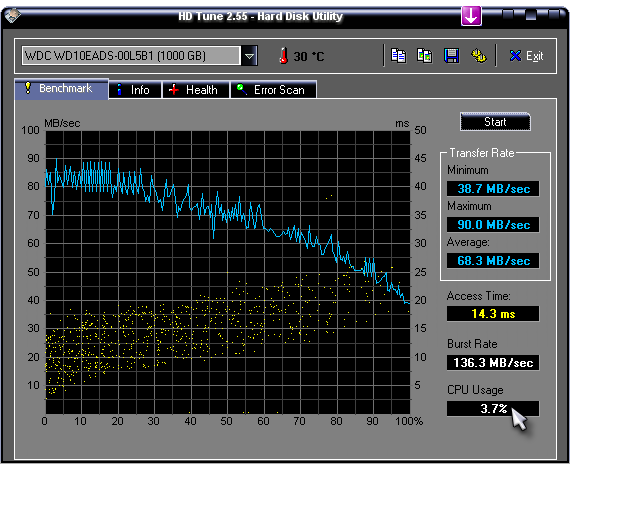Click the 30 °C temperature reading
This screenshot has height=512, width=640.
(309, 56)
